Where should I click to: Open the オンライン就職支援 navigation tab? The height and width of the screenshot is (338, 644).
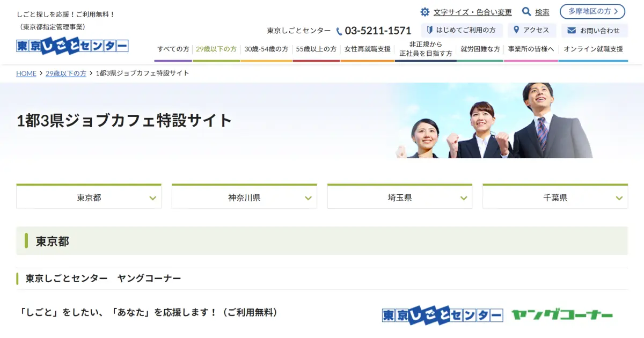point(593,49)
